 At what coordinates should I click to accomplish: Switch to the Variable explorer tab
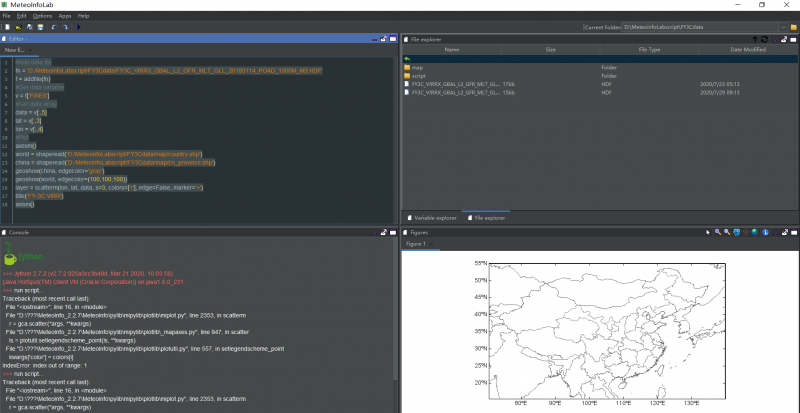pyautogui.click(x=431, y=217)
